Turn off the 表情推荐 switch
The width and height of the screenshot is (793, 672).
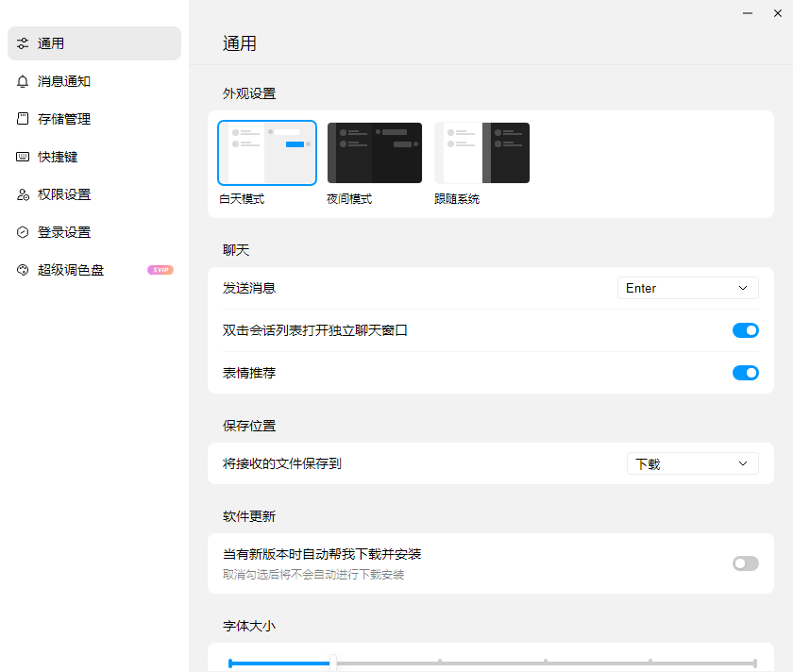pos(746,373)
